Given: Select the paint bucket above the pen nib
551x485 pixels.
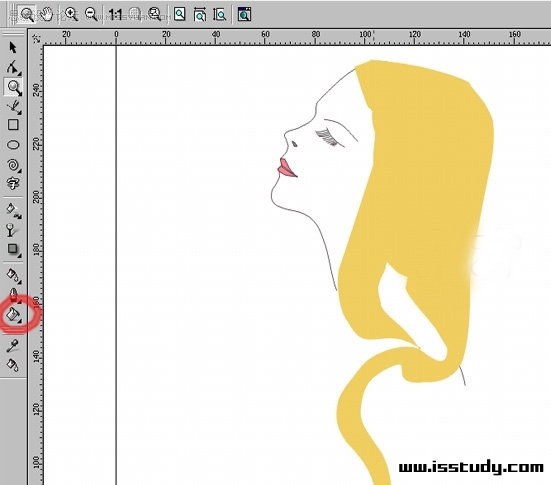Looking at the screenshot, I should click(14, 276).
